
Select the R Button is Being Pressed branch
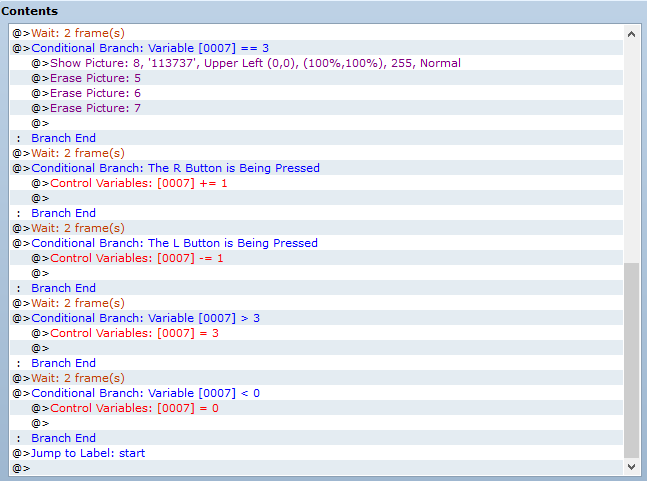click(x=316, y=168)
